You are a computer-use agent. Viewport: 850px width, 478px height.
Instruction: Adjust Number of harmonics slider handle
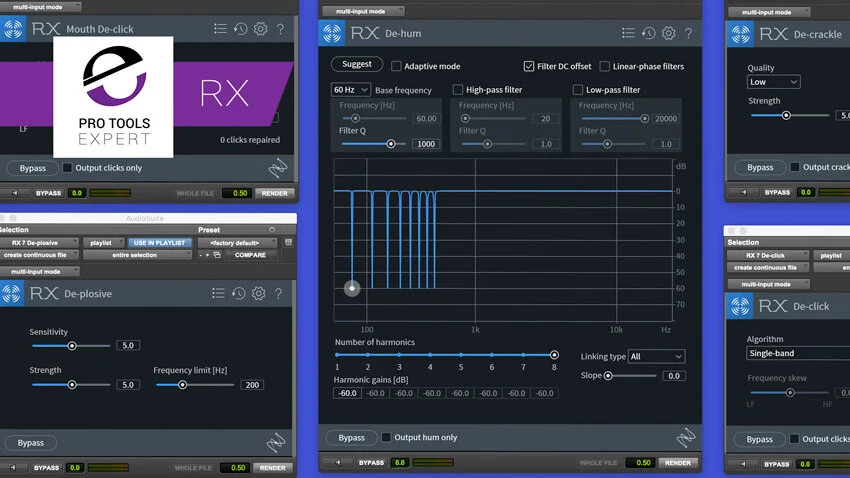554,355
